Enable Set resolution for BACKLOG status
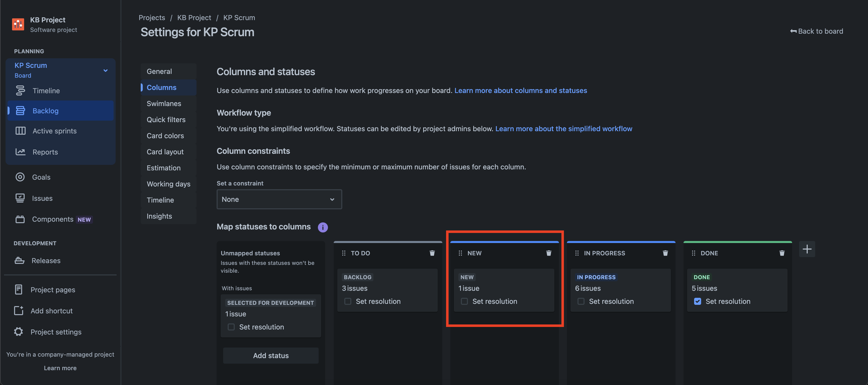 coord(348,302)
